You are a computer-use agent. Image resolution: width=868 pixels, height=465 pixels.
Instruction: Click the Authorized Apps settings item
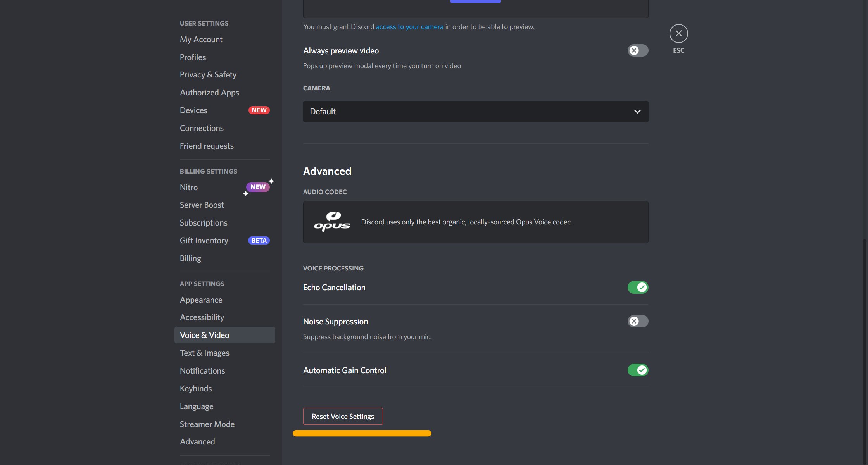[209, 92]
